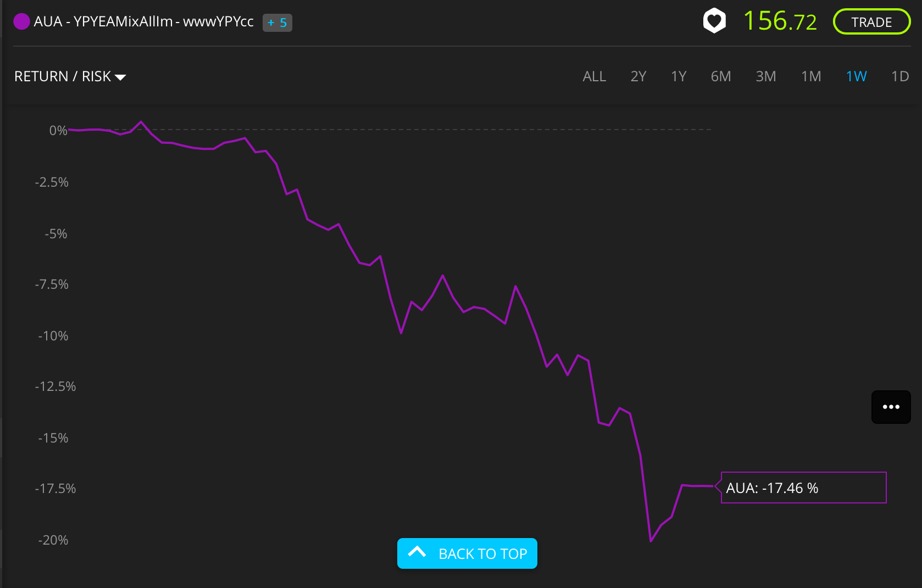Expand the + 5 more symbols badge

click(277, 23)
